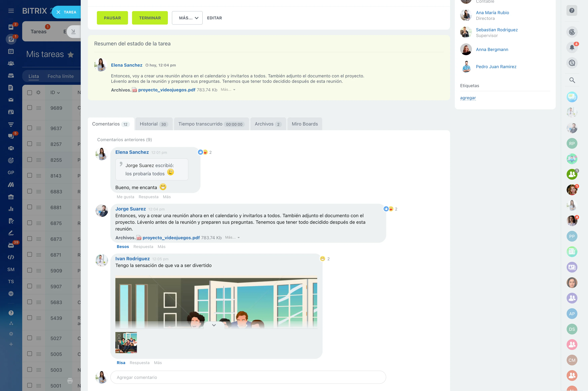Open the small image thumbnail in Ivan's comment
This screenshot has height=391, width=588.
126,342
